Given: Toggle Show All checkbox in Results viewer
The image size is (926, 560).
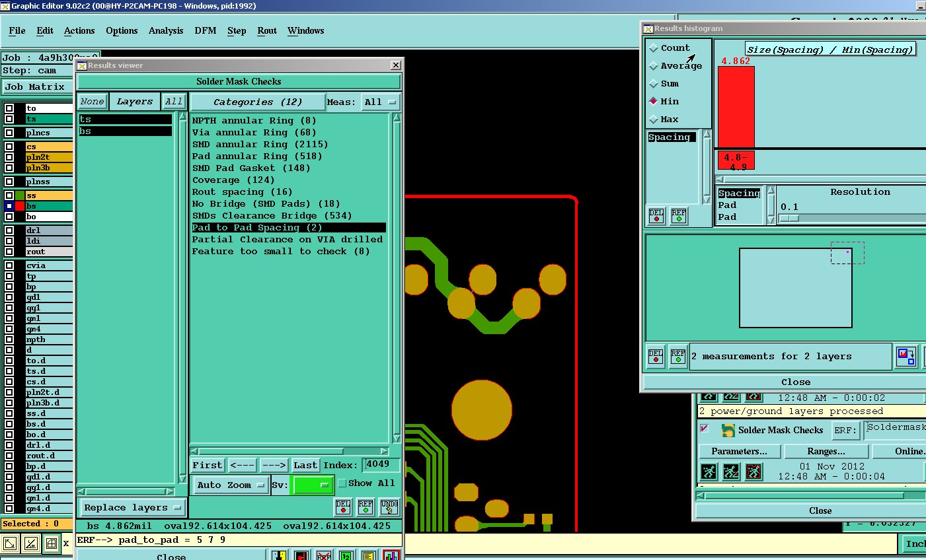Looking at the screenshot, I should (342, 483).
